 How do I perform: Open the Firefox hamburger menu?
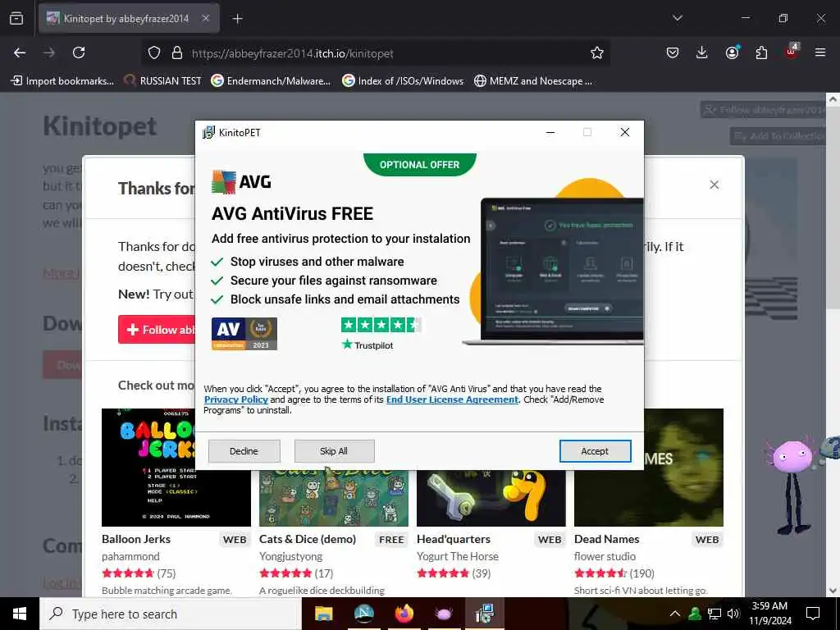point(820,52)
